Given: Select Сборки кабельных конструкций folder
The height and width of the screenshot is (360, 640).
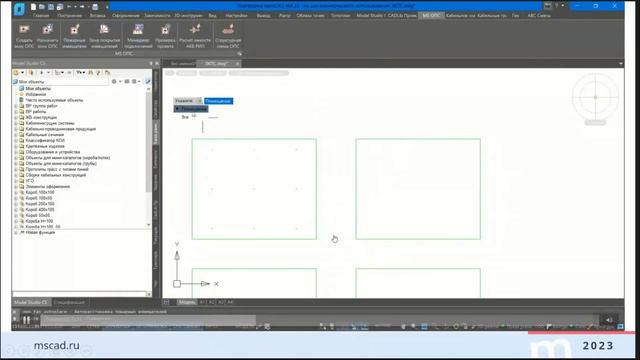Looking at the screenshot, I should (56, 175).
